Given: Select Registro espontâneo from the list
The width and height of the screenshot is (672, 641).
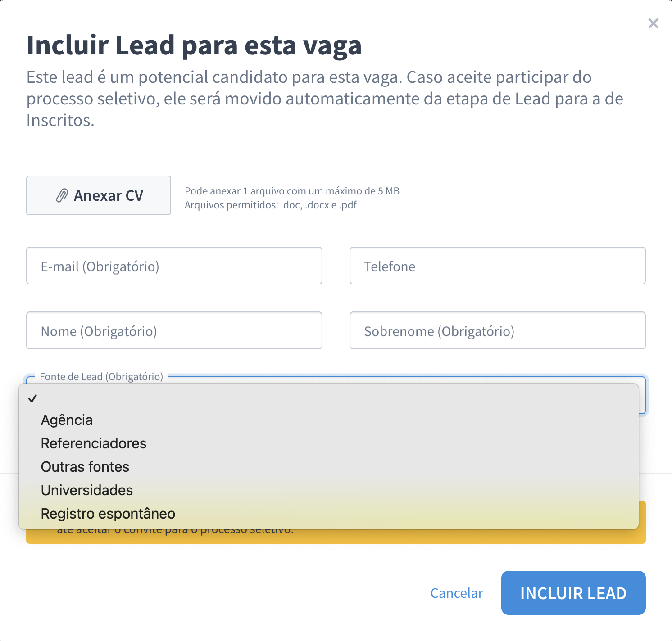Looking at the screenshot, I should pyautogui.click(x=108, y=513).
